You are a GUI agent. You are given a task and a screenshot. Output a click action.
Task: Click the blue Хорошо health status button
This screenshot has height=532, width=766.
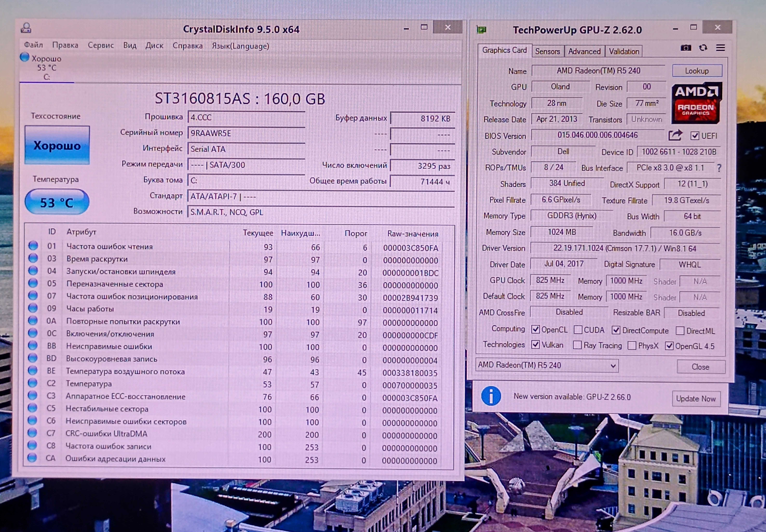(x=57, y=145)
